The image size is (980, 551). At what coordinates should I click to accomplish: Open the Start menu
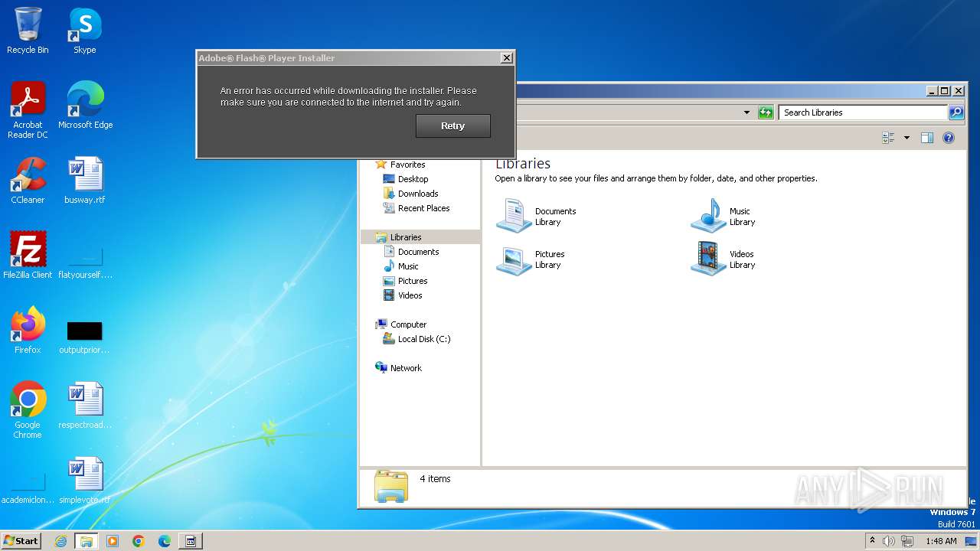(x=21, y=540)
